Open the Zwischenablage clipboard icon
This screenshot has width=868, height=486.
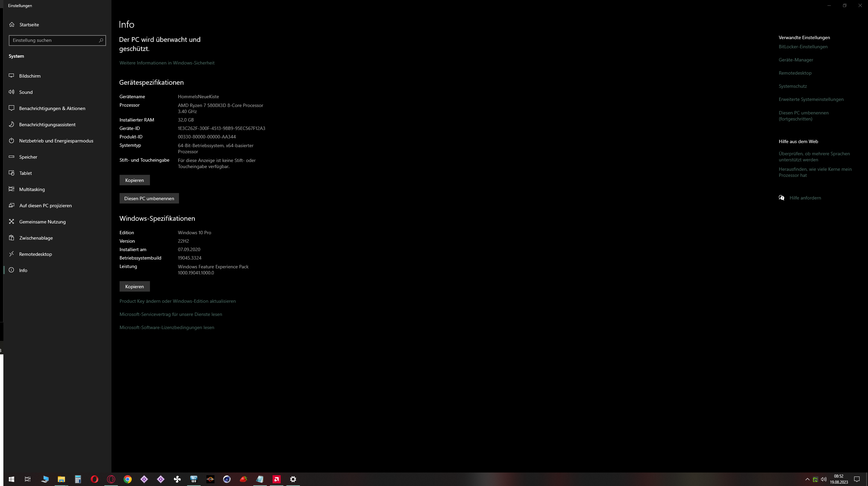tap(11, 238)
